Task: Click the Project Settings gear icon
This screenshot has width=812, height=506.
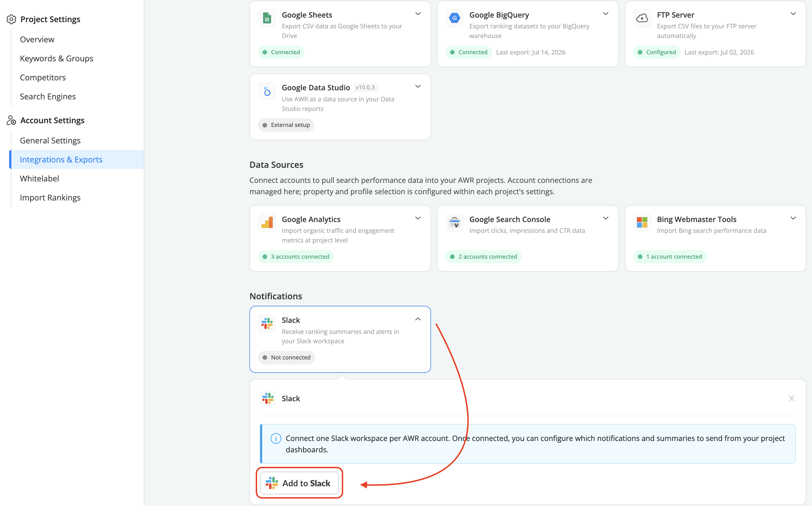Action: (11, 19)
